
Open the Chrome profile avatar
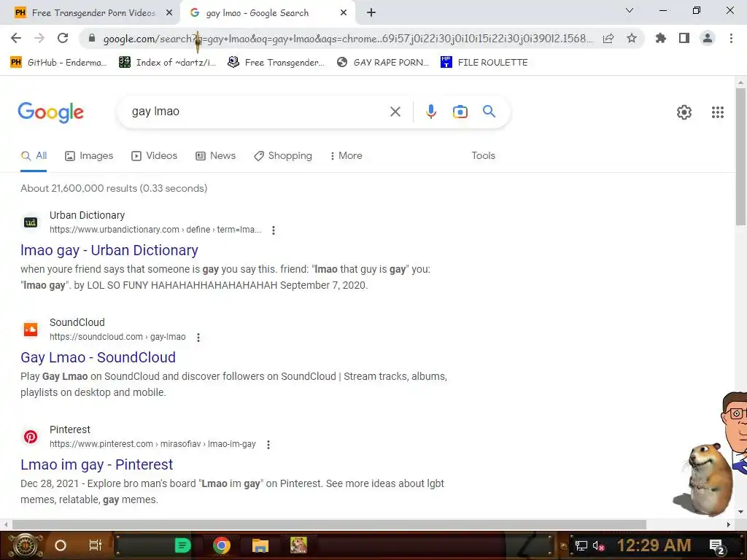708,38
